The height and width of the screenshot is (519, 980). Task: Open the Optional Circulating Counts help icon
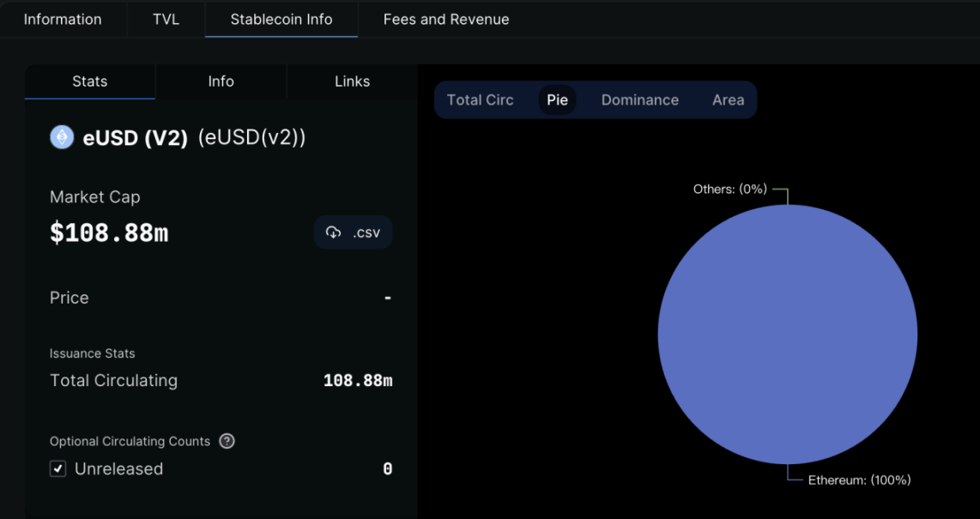tap(227, 441)
